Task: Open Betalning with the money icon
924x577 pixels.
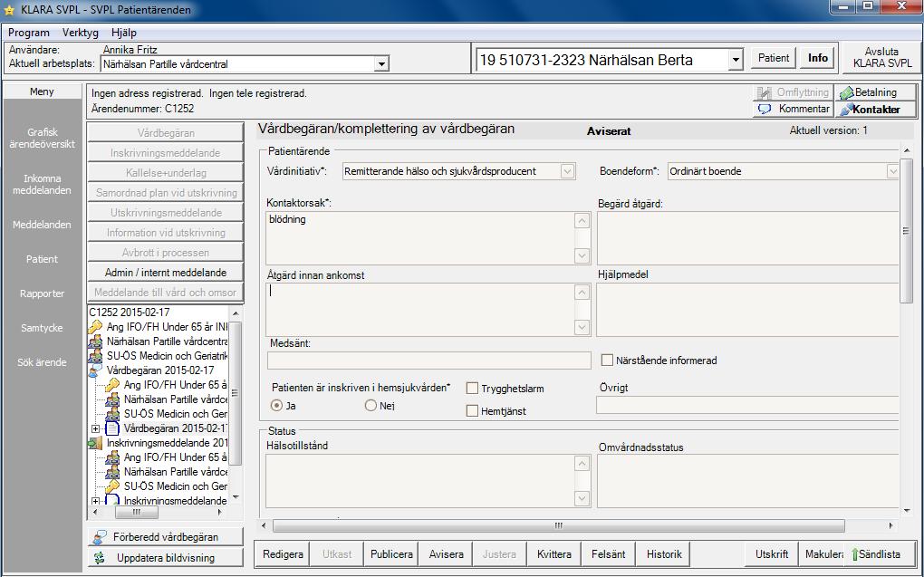Action: [875, 92]
